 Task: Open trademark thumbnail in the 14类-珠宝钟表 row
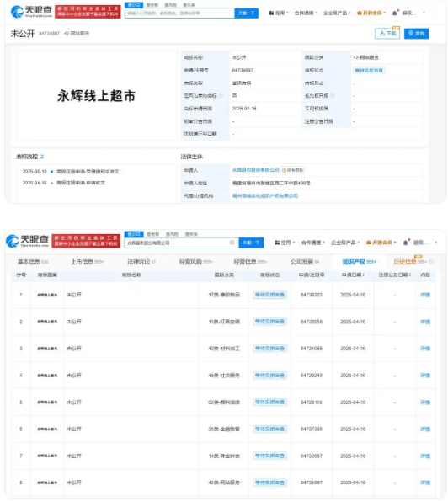click(x=47, y=456)
